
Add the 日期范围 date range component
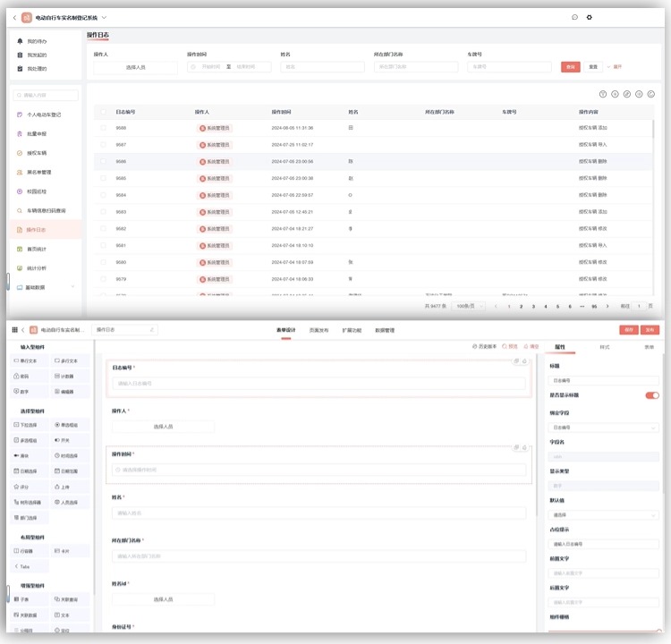[70, 471]
